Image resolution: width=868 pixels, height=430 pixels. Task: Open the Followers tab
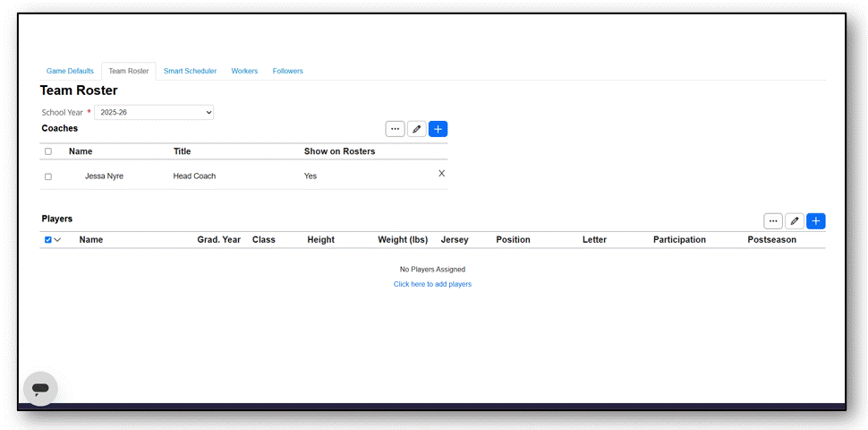pos(287,71)
